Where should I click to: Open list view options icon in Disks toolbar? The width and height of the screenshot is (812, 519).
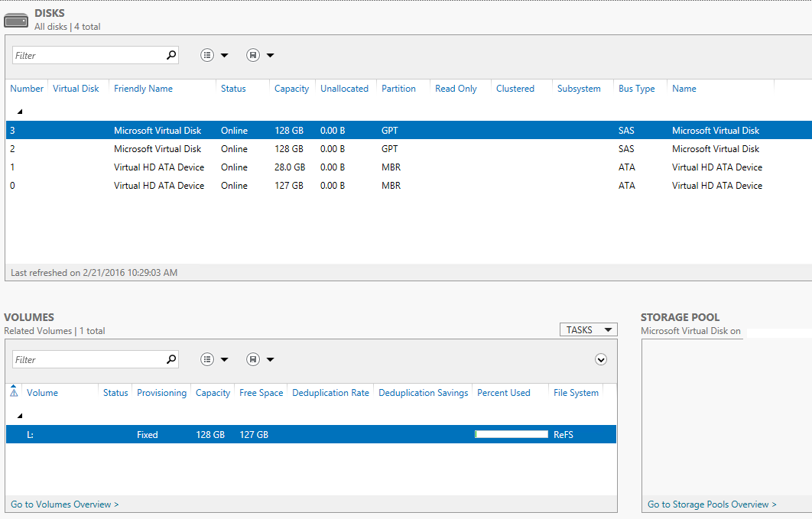(x=207, y=55)
